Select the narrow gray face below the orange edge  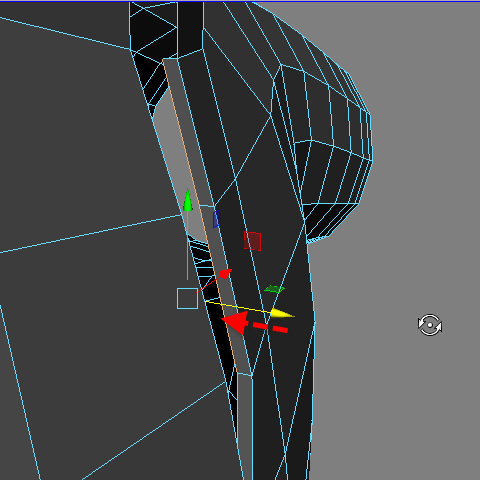click(x=245, y=427)
